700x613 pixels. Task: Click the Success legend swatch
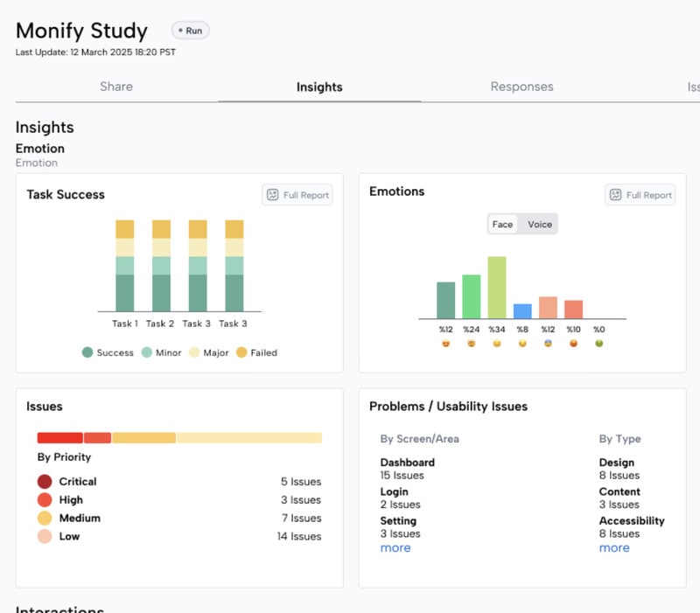pyautogui.click(x=87, y=353)
